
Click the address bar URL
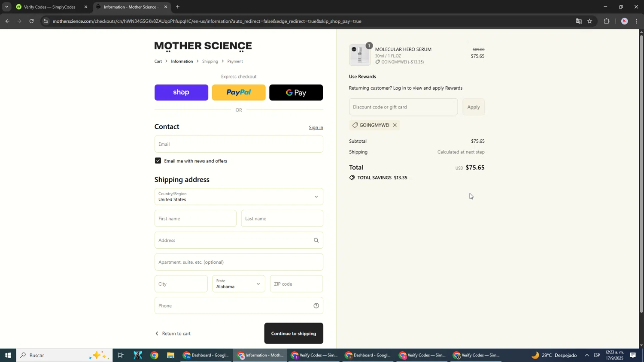[207, 21]
